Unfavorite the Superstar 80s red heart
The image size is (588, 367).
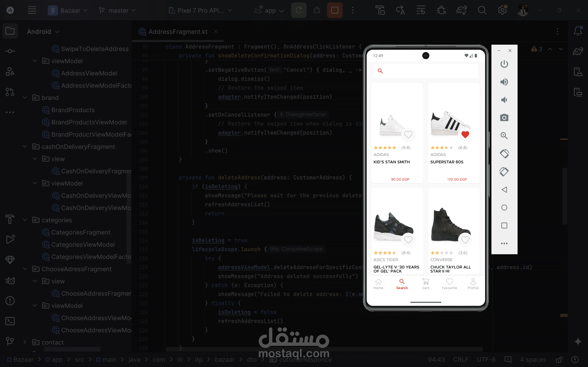tap(465, 135)
